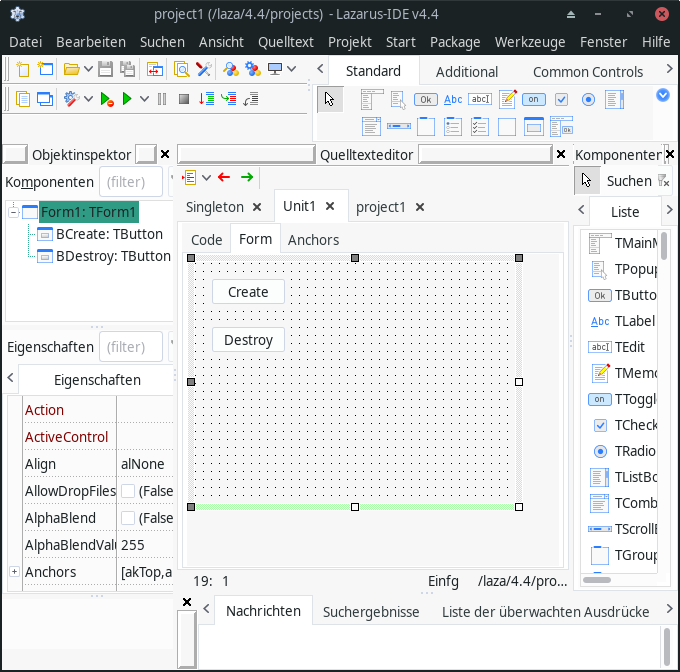Click the Komponenten filter input field
This screenshot has width=680, height=672.
click(131, 182)
